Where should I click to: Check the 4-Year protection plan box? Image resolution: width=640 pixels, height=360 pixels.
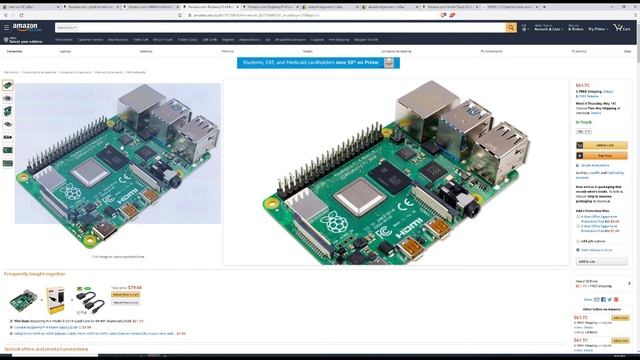click(x=578, y=217)
